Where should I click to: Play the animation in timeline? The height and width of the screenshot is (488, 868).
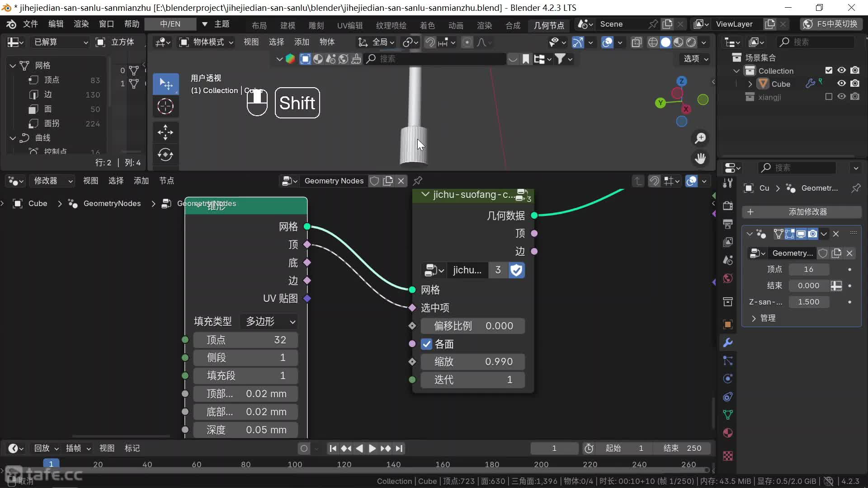point(372,448)
